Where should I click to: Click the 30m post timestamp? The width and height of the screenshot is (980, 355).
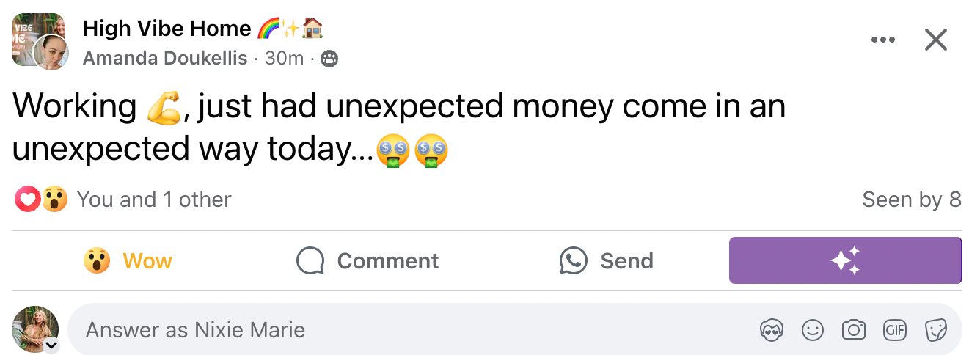pyautogui.click(x=284, y=59)
